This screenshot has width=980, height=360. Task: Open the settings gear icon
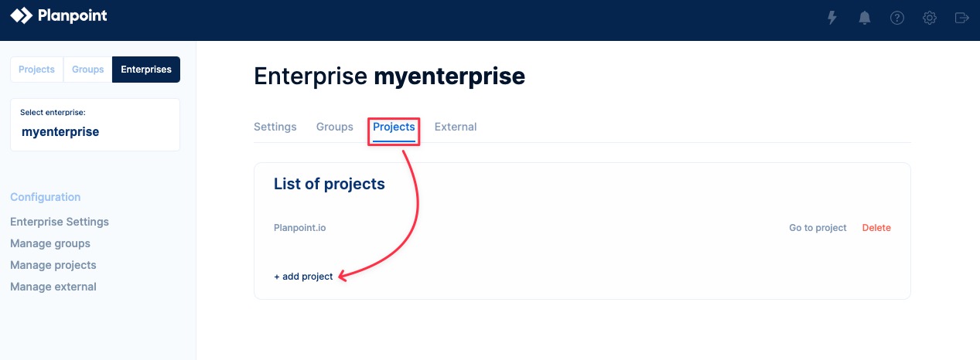pos(930,18)
